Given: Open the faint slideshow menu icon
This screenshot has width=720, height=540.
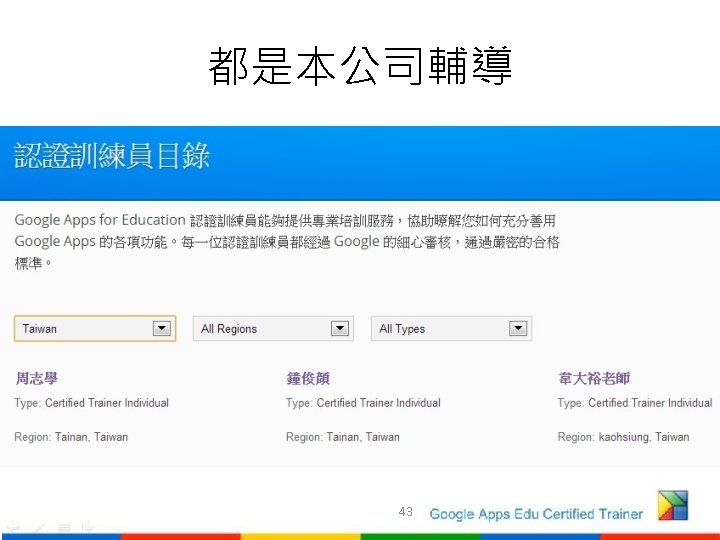Looking at the screenshot, I should pyautogui.click(x=64, y=526).
